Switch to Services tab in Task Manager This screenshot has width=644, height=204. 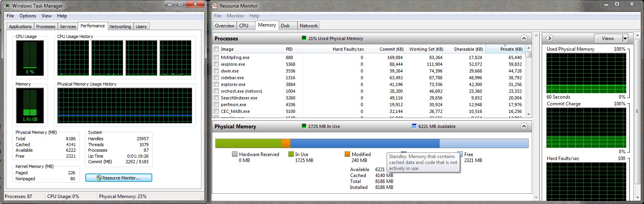pyautogui.click(x=68, y=27)
